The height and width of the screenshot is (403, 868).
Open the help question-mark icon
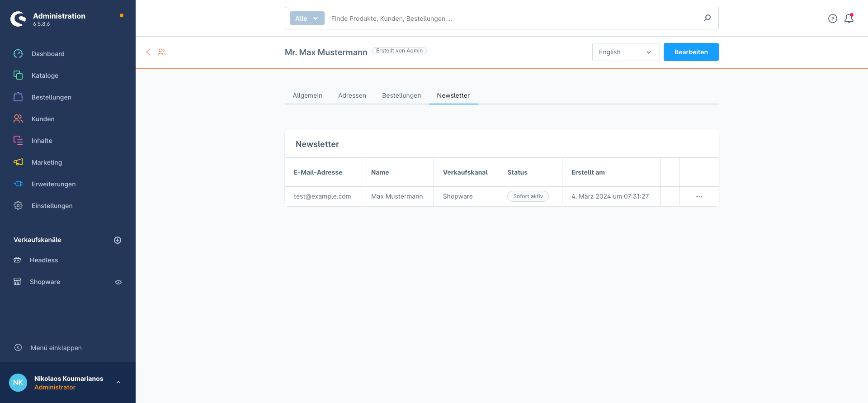pos(833,19)
